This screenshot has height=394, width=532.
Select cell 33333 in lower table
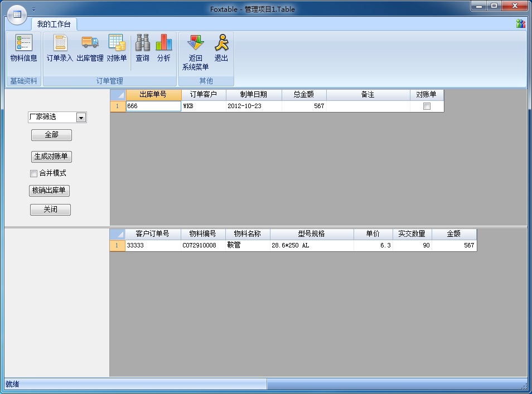(x=153, y=246)
